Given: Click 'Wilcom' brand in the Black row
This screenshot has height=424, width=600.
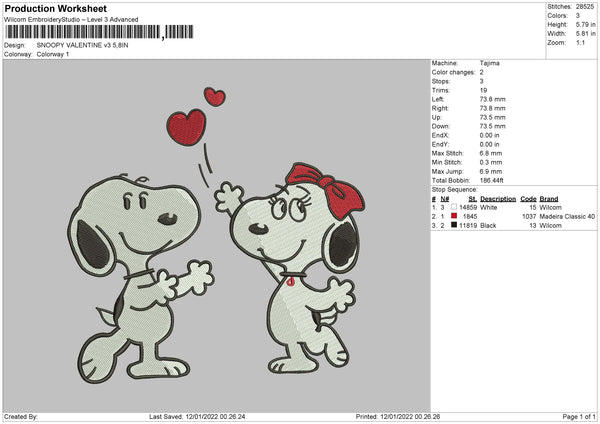Looking at the screenshot, I should (551, 226).
